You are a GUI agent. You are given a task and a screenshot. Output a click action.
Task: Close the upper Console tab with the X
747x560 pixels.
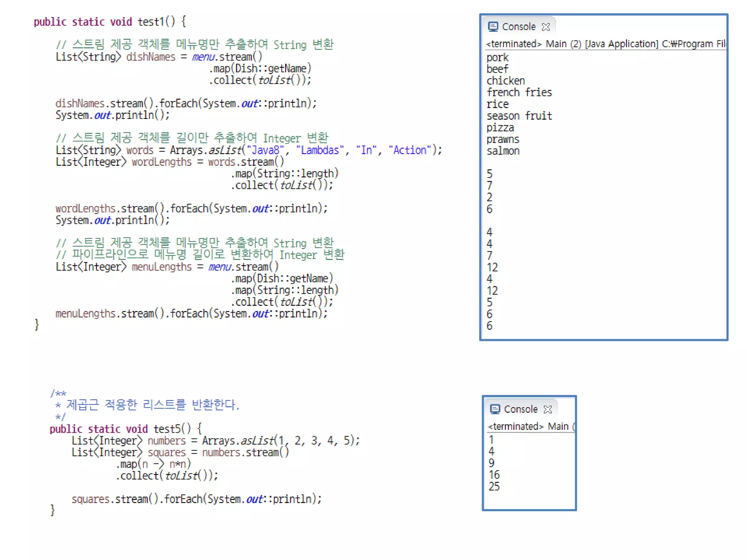(x=546, y=27)
